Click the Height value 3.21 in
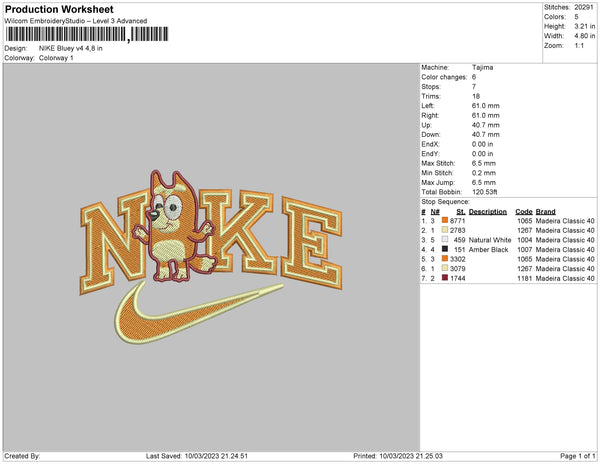600x464 pixels. 585,26
